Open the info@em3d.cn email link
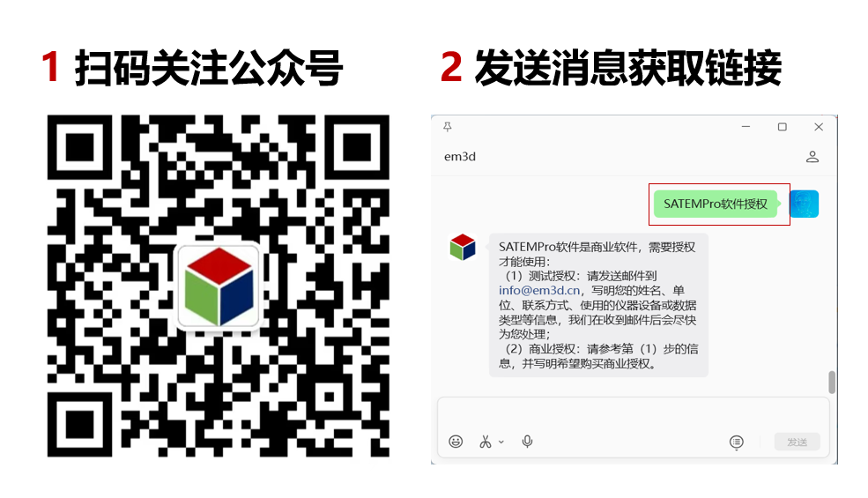 539,290
